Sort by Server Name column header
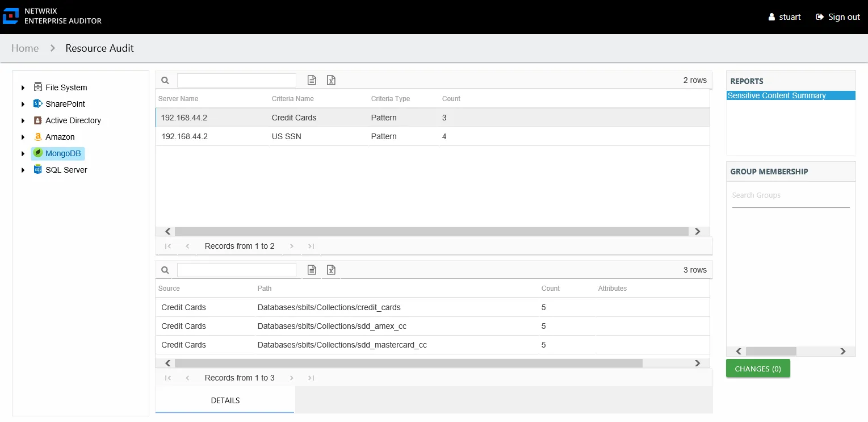Screen dimensions: 868x422 [x=178, y=99]
